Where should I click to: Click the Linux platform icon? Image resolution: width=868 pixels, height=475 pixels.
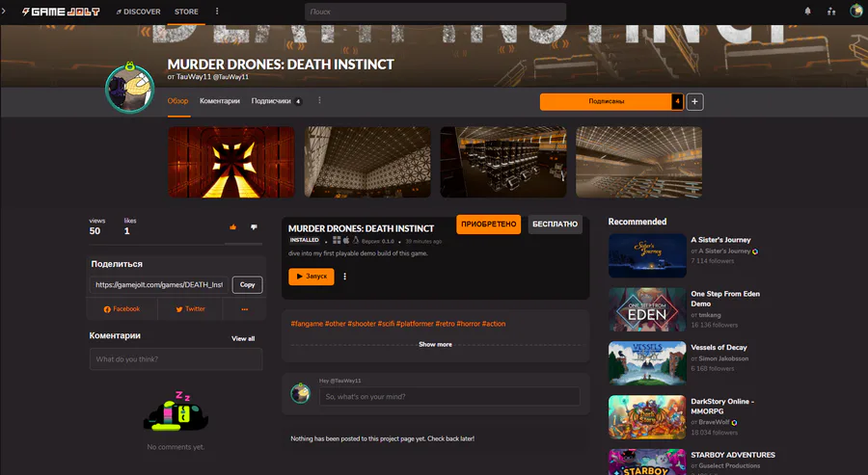[x=355, y=240]
